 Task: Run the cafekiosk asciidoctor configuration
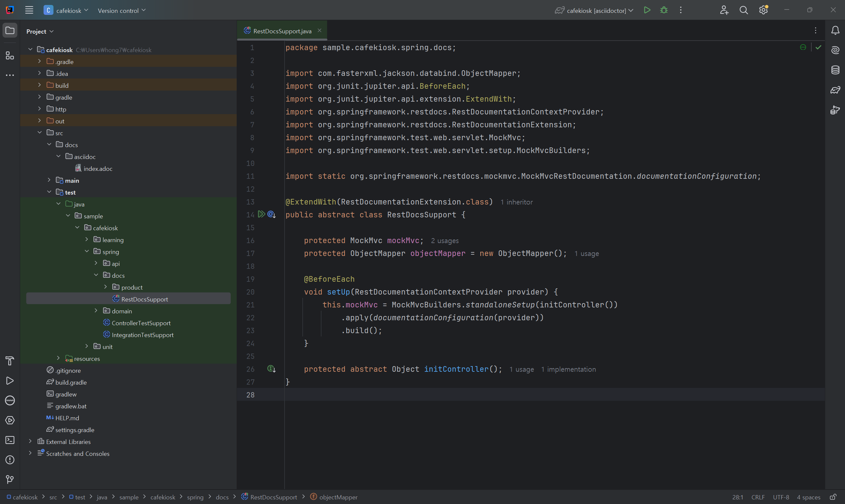coord(647,10)
